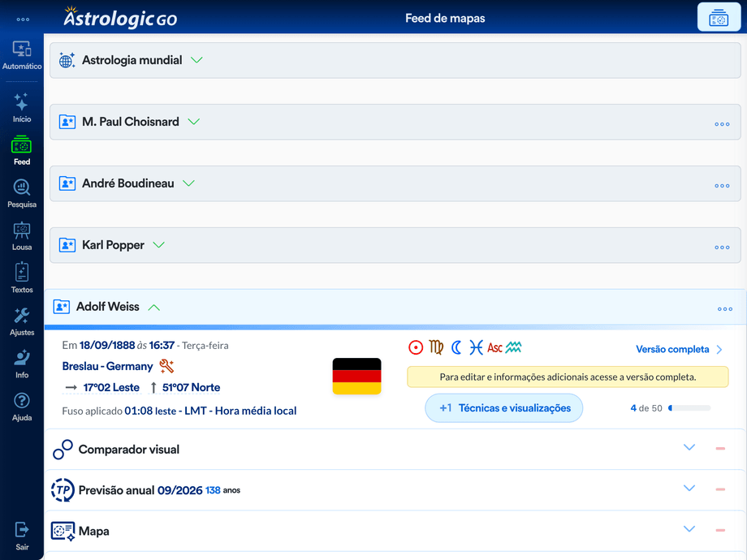The width and height of the screenshot is (747, 560).
Task: Click the TP Previsão anual icon
Action: [63, 490]
